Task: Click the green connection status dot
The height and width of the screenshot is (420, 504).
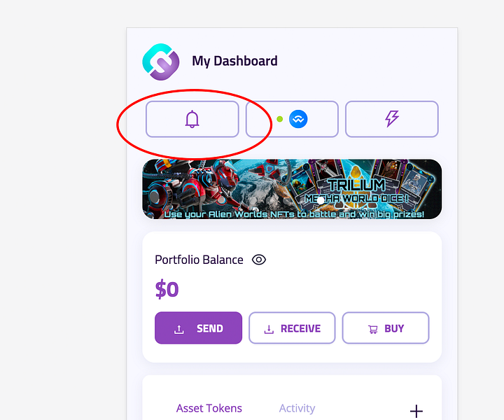Action: point(279,119)
